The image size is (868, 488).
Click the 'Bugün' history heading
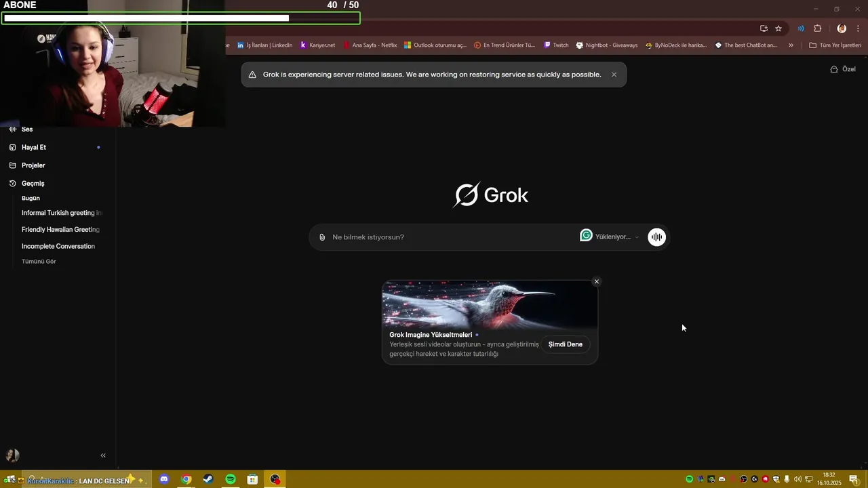coord(31,199)
